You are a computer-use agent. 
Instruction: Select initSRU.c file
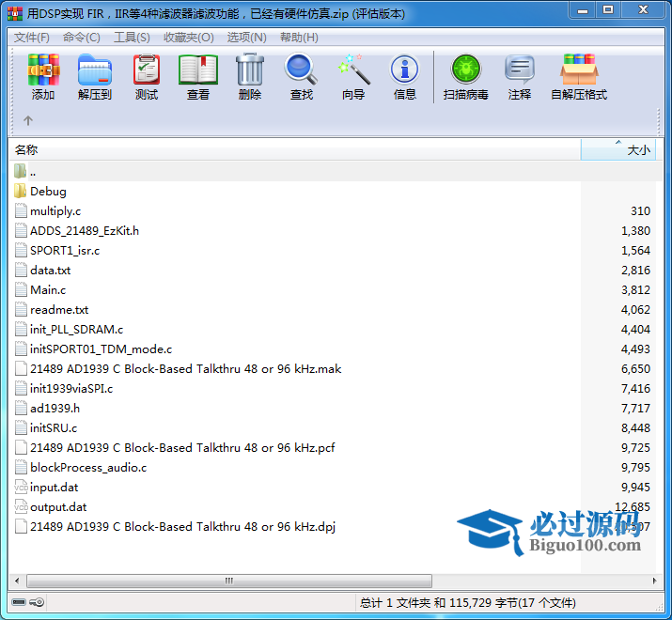pos(54,427)
